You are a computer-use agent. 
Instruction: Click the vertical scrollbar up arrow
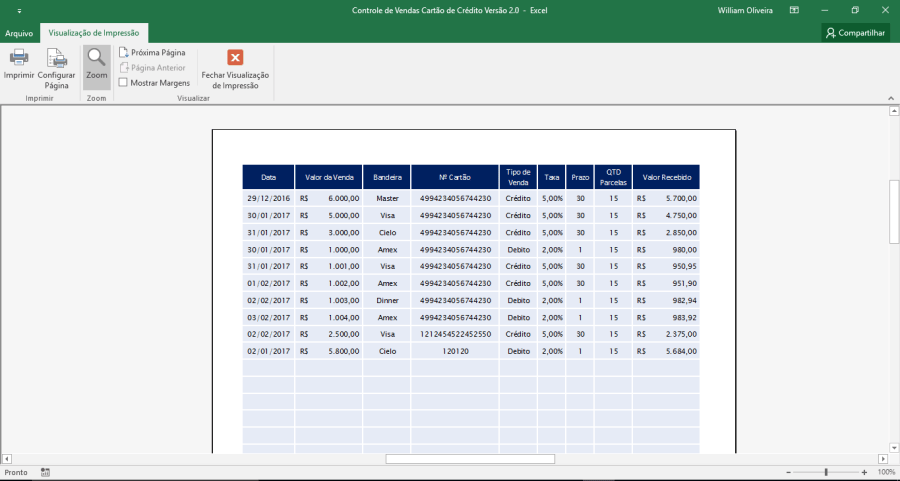coord(894,111)
